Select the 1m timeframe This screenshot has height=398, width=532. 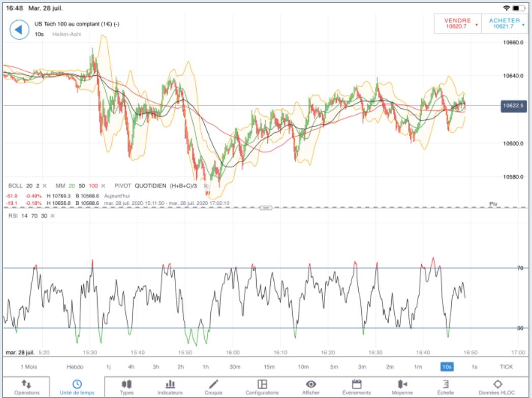tap(418, 367)
